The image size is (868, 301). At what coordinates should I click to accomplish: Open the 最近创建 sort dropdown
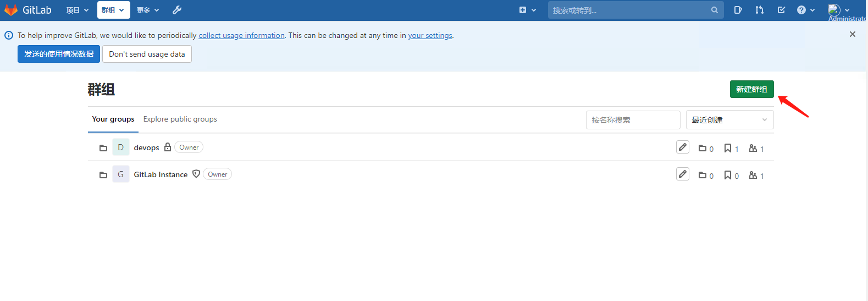(729, 119)
